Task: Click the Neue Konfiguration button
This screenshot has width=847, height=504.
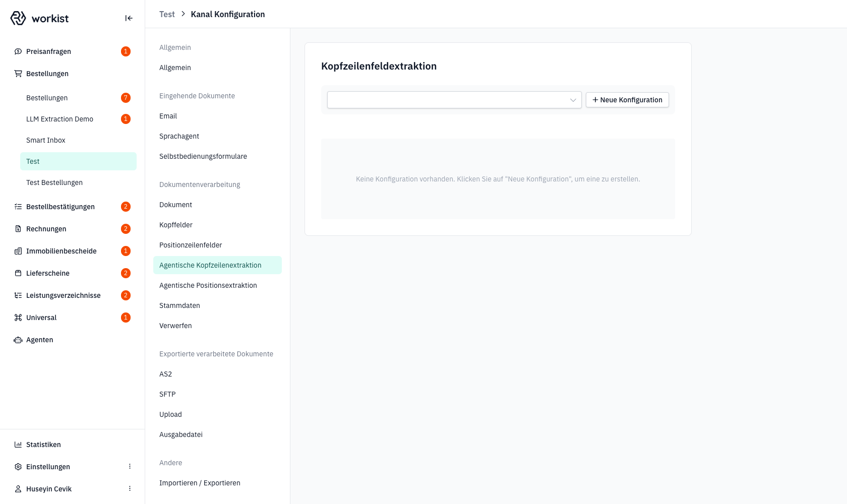Action: (627, 100)
